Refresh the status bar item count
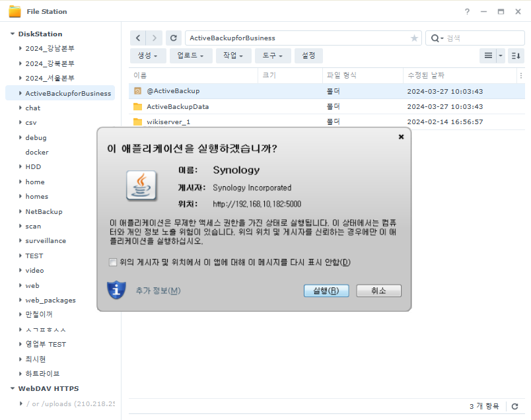The height and width of the screenshot is (420, 531). click(x=514, y=406)
